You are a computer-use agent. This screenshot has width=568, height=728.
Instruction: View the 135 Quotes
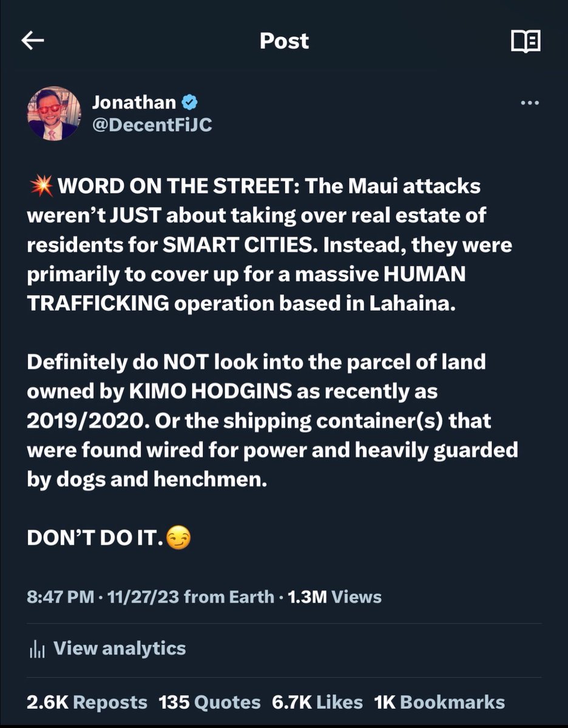pyautogui.click(x=209, y=702)
